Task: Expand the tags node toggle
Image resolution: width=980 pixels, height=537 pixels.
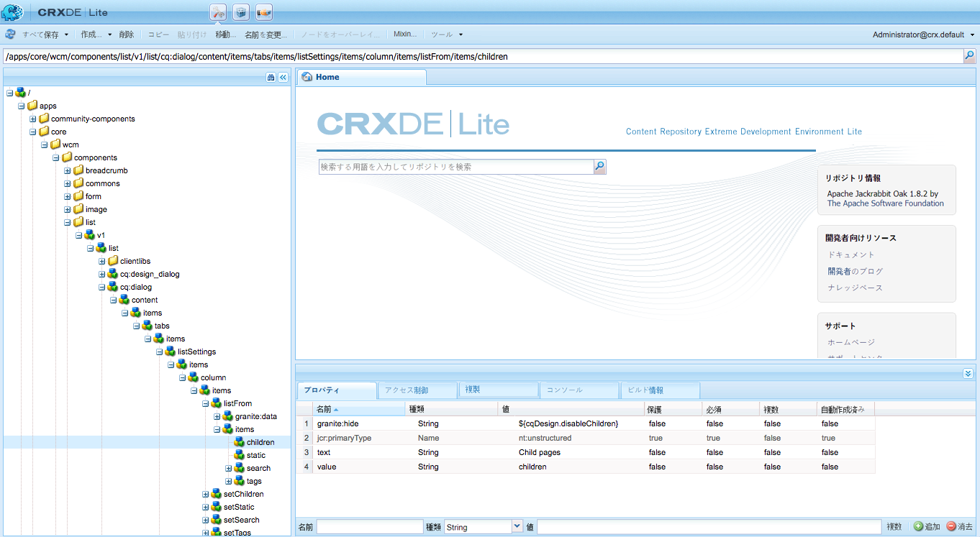Action: coord(229,481)
